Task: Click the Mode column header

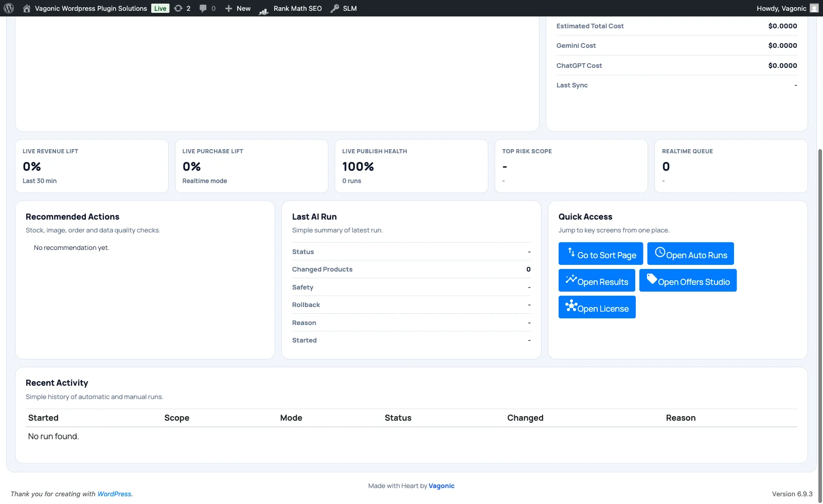Action: point(291,418)
